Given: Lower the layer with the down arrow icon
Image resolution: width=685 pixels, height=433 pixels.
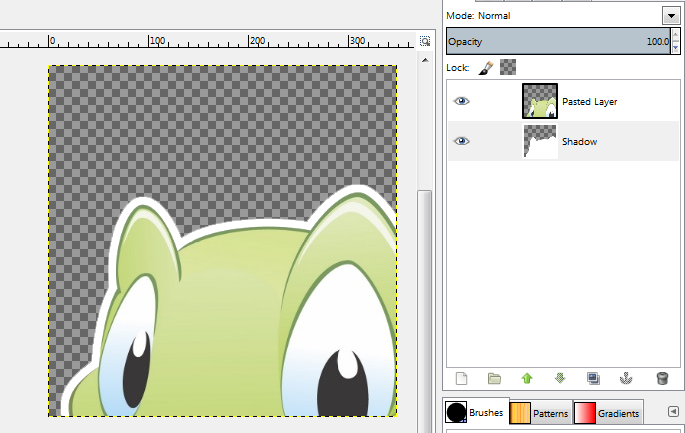Looking at the screenshot, I should [560, 378].
